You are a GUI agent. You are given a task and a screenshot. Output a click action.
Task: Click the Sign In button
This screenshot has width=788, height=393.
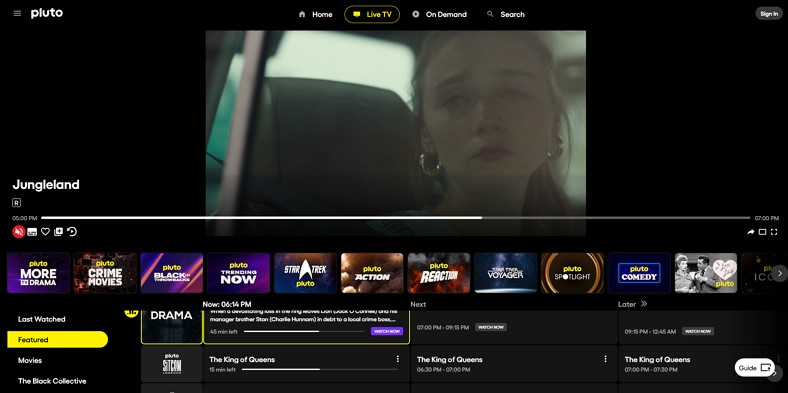tap(769, 14)
